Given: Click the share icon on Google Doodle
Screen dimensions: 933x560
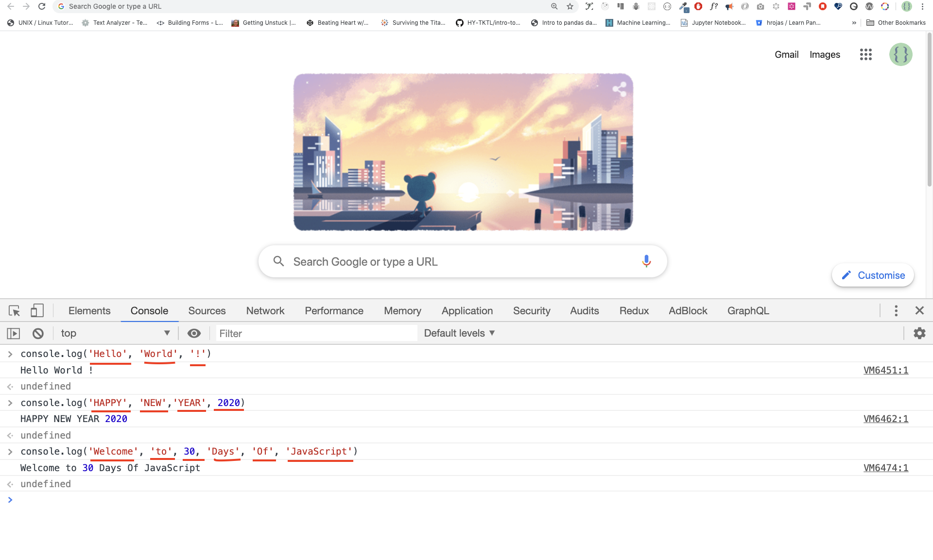Looking at the screenshot, I should tap(619, 87).
